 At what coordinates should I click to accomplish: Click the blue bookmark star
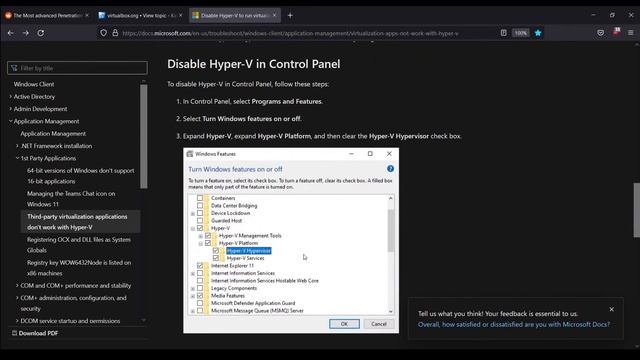tap(538, 33)
